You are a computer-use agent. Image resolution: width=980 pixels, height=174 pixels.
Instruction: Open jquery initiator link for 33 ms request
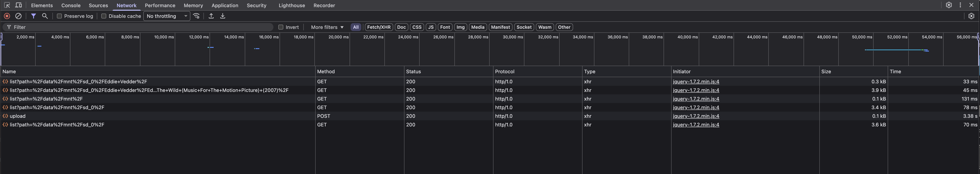point(696,82)
